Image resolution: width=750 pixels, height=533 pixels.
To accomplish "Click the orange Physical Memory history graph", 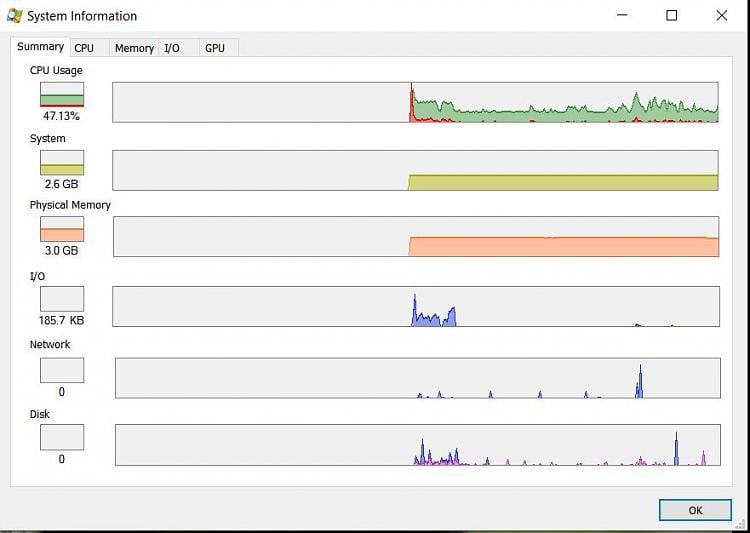I will tap(415, 237).
